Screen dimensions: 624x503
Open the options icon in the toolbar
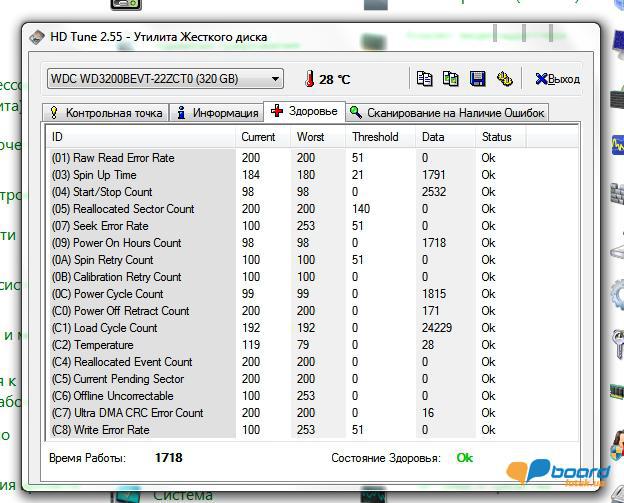point(505,78)
